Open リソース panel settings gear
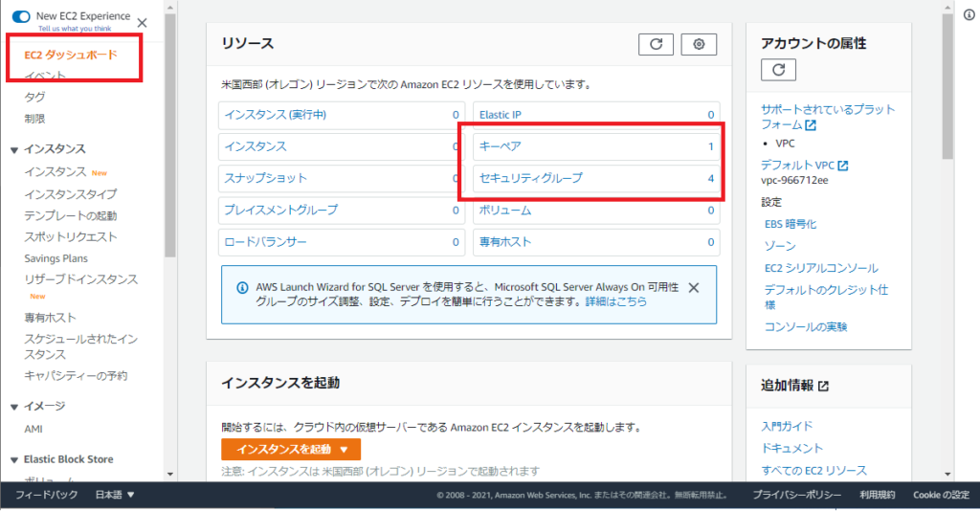Image resolution: width=980 pixels, height=511 pixels. [x=699, y=44]
